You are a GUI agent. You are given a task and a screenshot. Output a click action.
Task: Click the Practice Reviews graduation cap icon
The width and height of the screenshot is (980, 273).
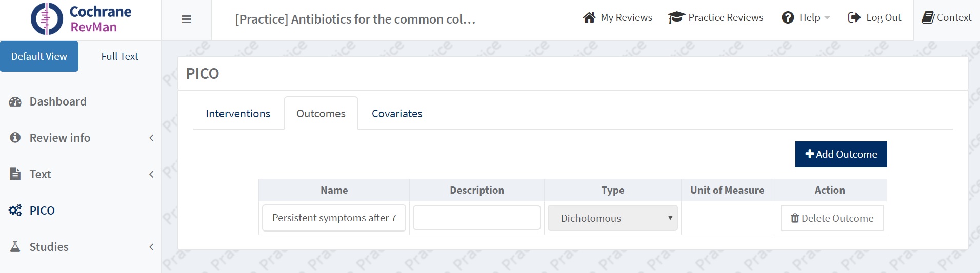676,17
